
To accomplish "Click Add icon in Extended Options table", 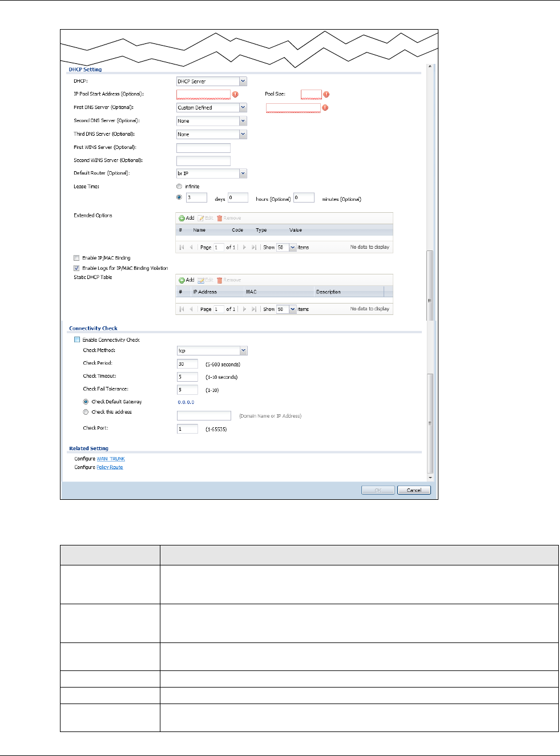I will (182, 219).
